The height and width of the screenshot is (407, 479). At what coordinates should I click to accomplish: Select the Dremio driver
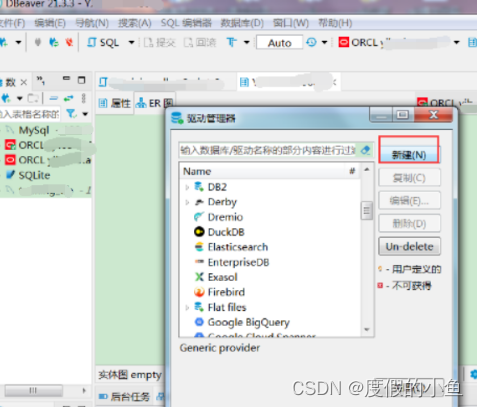click(225, 217)
